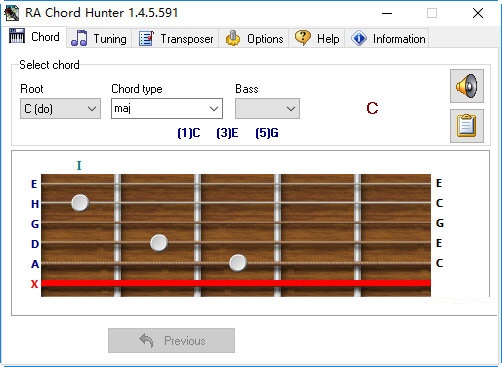Open the empty Bass dropdown

click(x=267, y=109)
